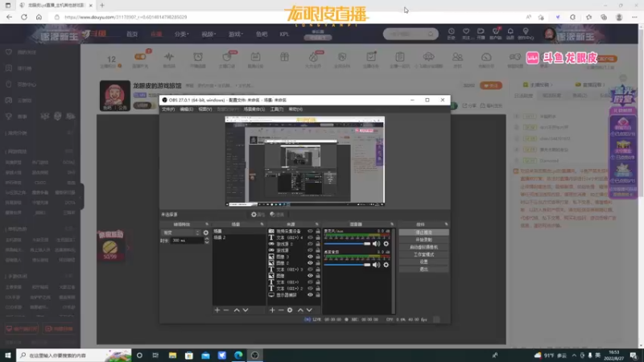The height and width of the screenshot is (362, 644).
Task: Open the 工具(T) menu in OBS
Action: point(277,109)
